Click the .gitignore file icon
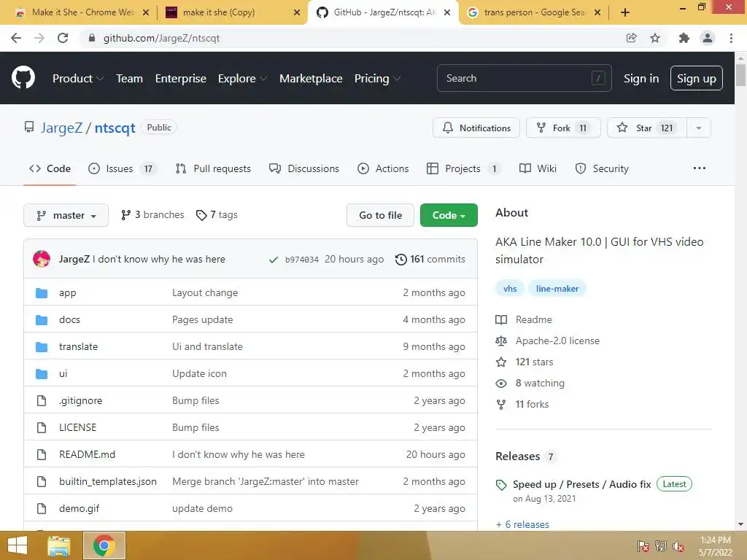Viewport: 747px width, 560px height. tap(42, 400)
